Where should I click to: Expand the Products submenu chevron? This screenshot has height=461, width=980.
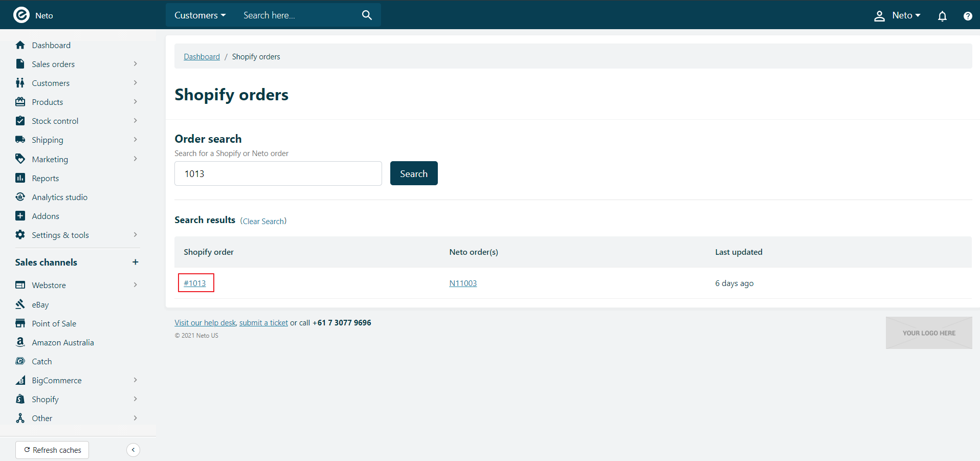click(135, 102)
